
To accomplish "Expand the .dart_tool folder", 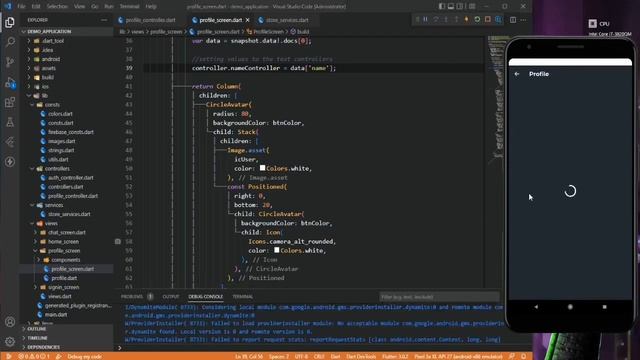I will pyautogui.click(x=67, y=41).
